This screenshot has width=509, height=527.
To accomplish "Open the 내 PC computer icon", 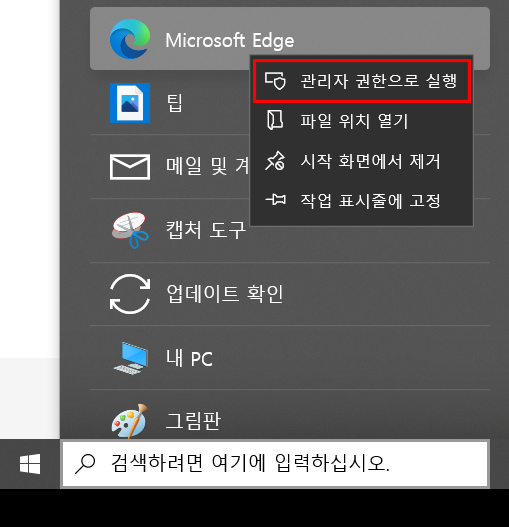I will [131, 358].
